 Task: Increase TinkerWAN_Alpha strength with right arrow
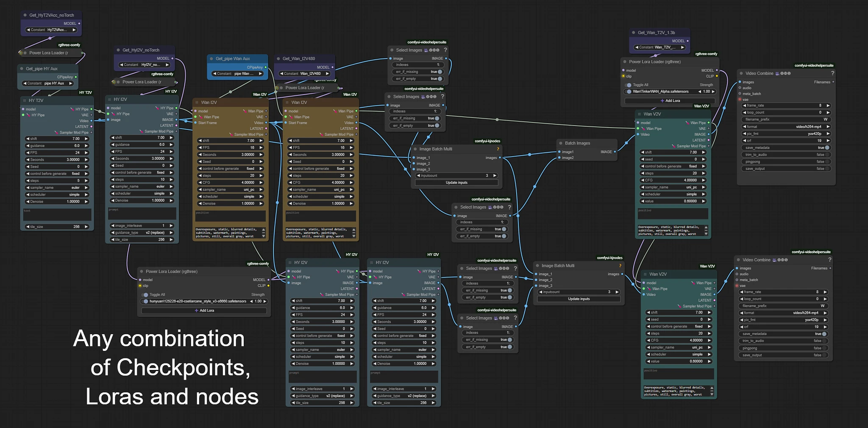(x=713, y=92)
